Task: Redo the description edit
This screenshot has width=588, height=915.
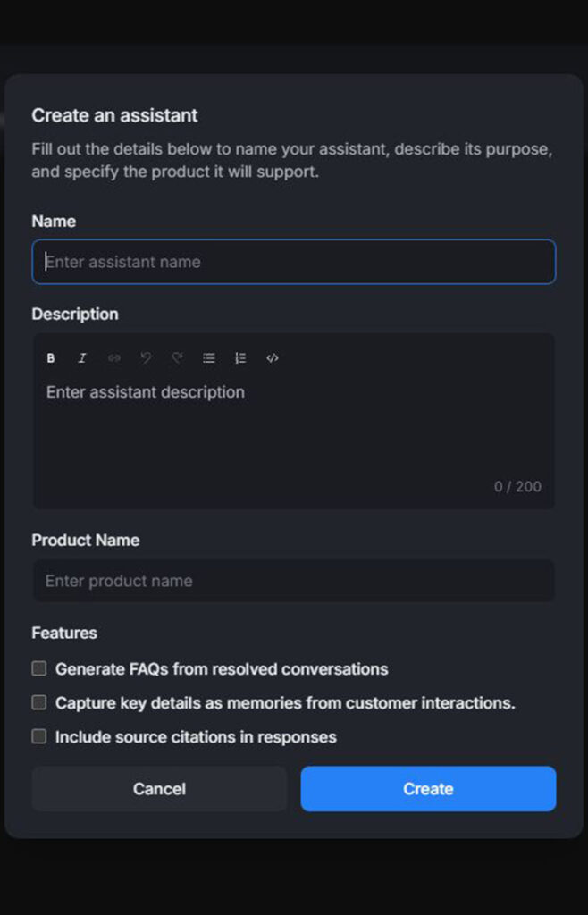Action: tap(177, 358)
